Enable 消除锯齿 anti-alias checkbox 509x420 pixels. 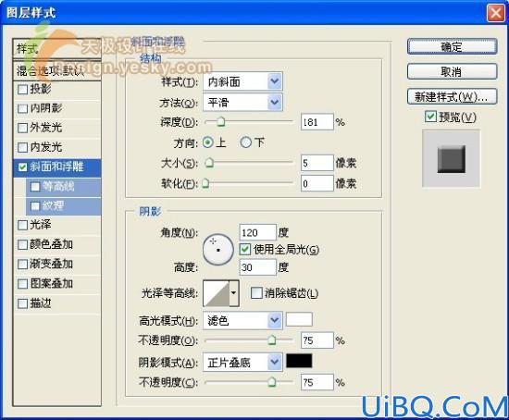click(256, 293)
